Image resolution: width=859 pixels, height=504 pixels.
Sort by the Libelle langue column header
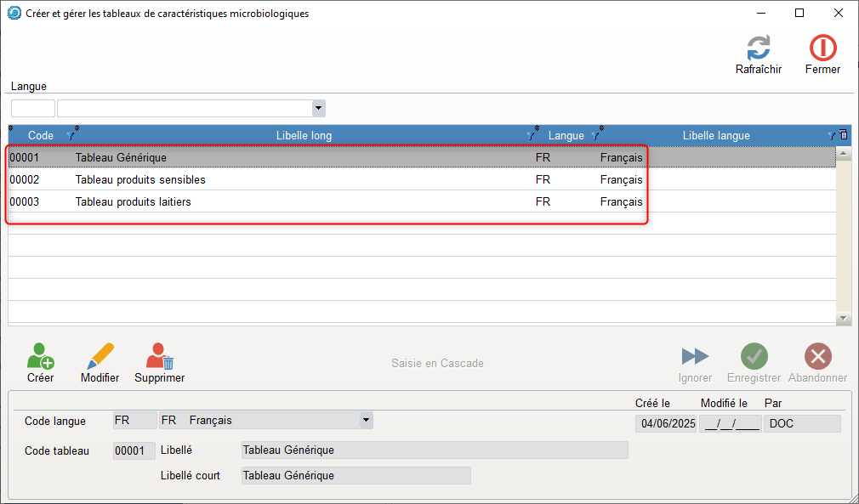coord(716,136)
